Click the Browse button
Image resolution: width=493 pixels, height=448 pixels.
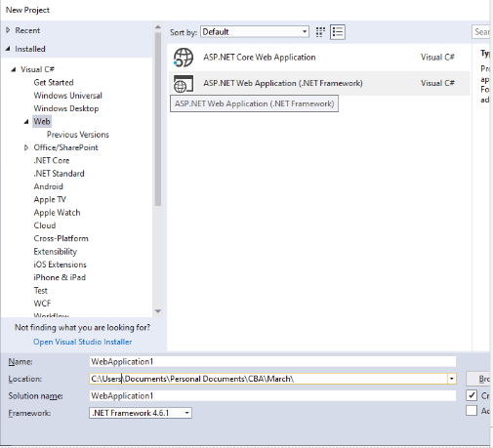(x=478, y=379)
